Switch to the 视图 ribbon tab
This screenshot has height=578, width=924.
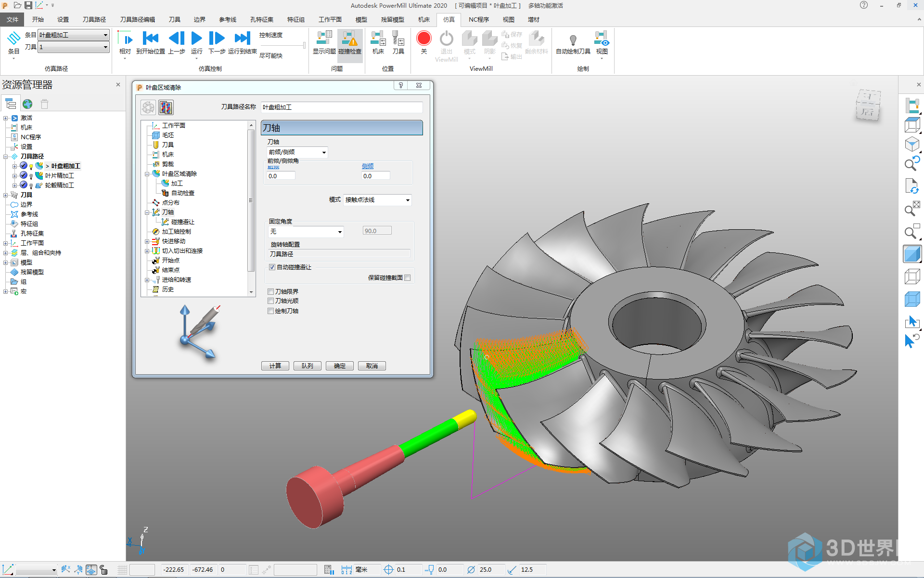pyautogui.click(x=508, y=19)
